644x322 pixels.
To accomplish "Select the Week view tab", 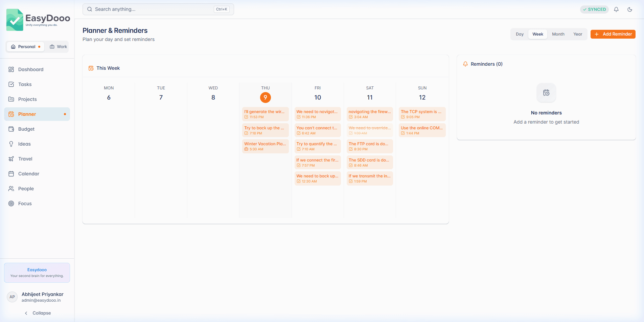I will [538, 34].
